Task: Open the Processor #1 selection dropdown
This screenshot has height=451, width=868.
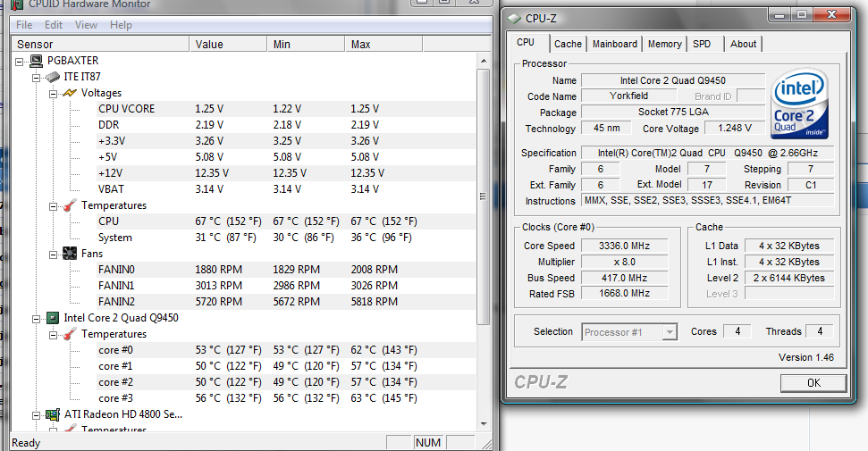Action: (670, 332)
